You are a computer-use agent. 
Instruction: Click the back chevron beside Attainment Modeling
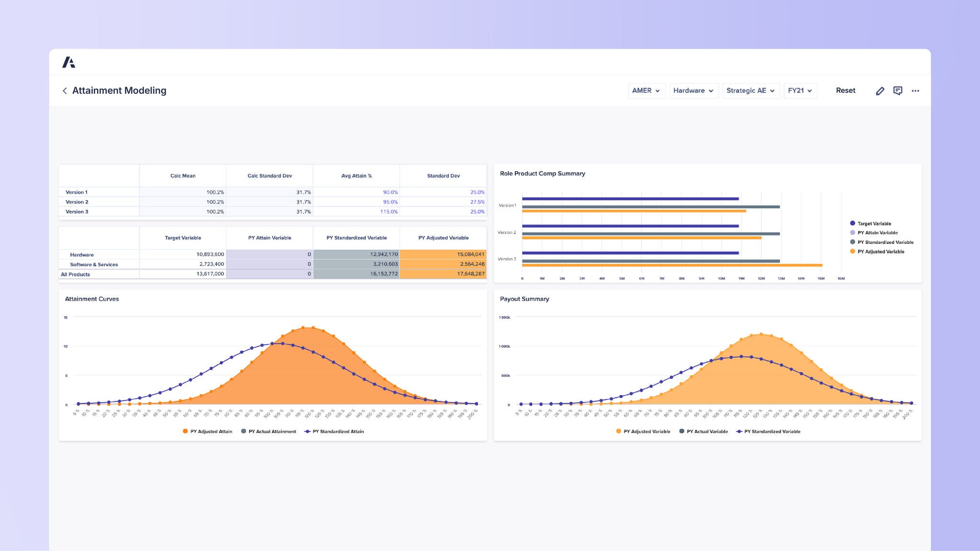pyautogui.click(x=64, y=91)
